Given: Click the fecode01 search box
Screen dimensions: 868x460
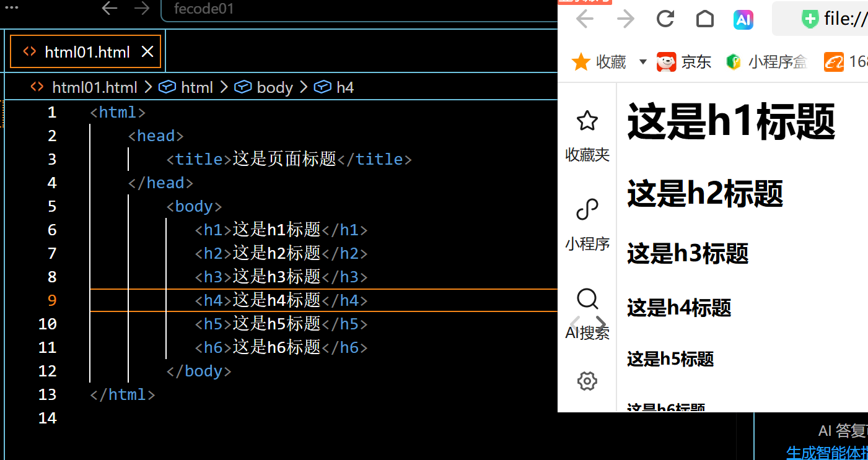Looking at the screenshot, I should tap(359, 10).
